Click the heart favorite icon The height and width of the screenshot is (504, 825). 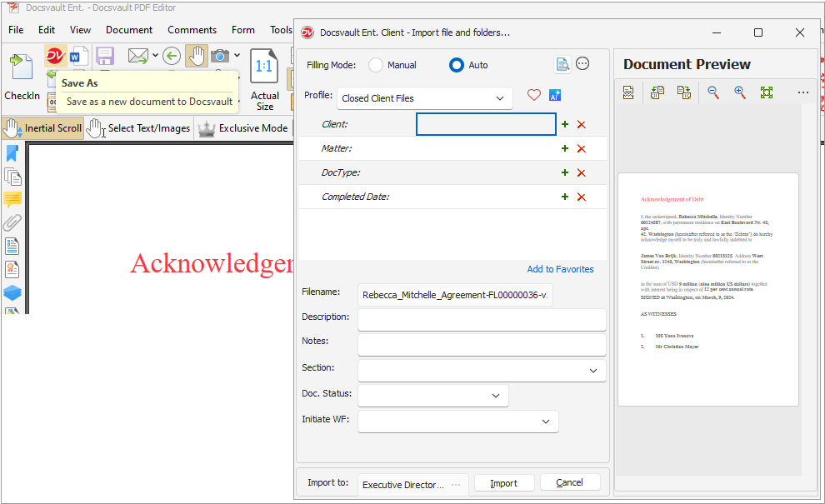533,95
